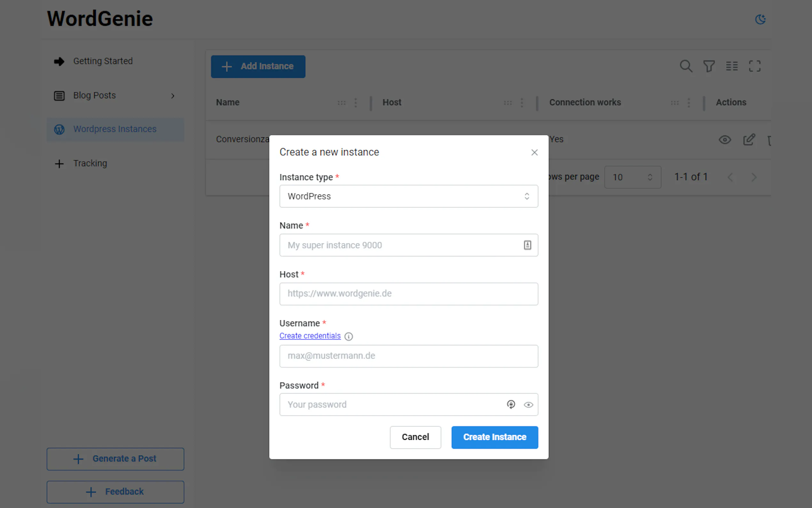
Task: View Conversionza instance with eye icon
Action: coord(725,140)
